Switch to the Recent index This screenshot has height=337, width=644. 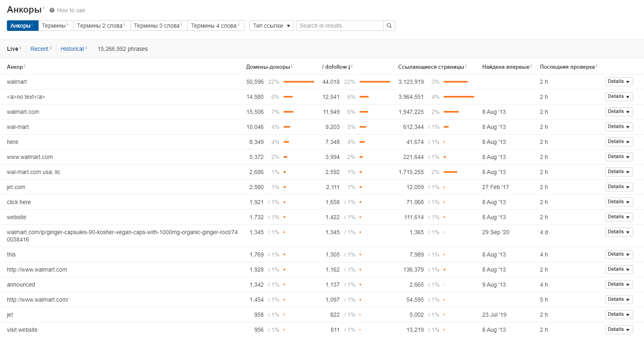39,49
